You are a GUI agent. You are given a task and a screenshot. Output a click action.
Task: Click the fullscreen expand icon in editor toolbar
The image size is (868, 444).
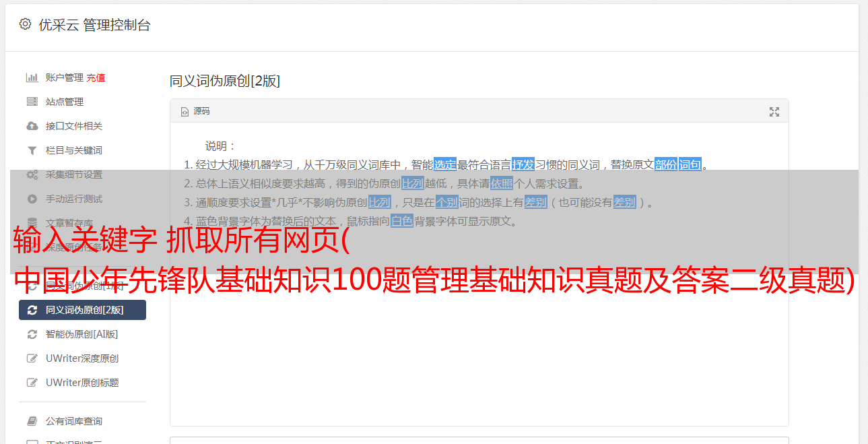click(774, 112)
